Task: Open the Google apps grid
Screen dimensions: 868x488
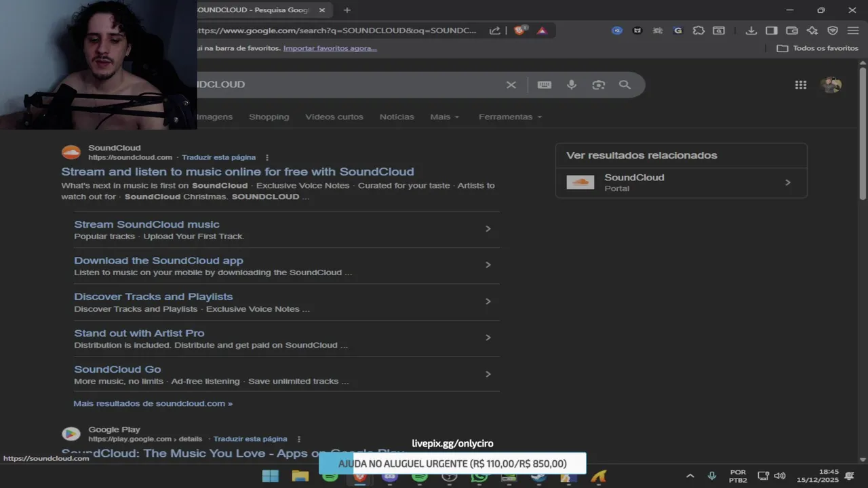Action: click(801, 85)
